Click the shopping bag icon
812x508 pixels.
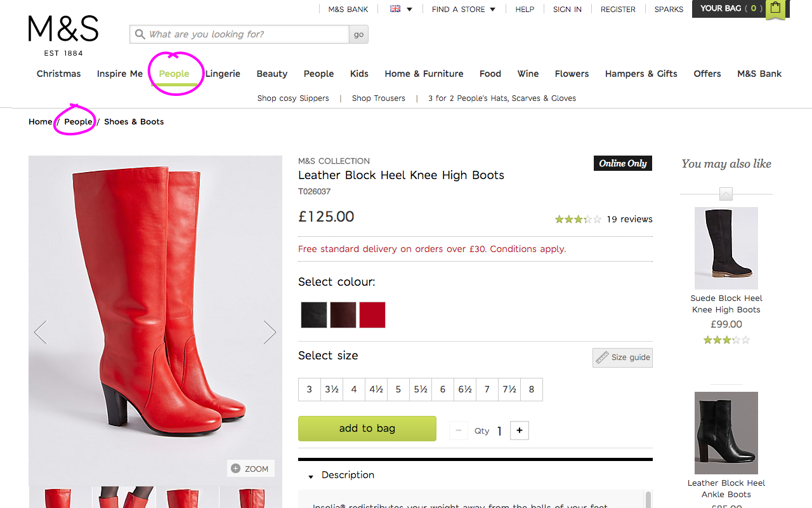[775, 9]
